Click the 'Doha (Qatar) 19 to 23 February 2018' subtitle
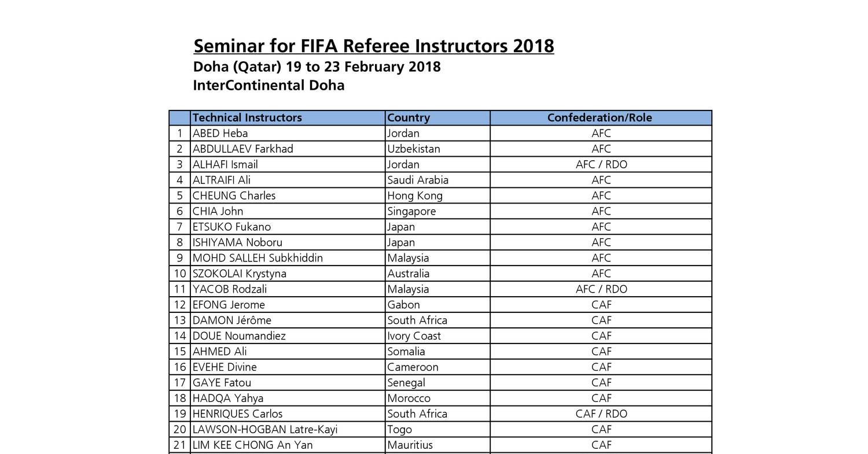 (317, 67)
